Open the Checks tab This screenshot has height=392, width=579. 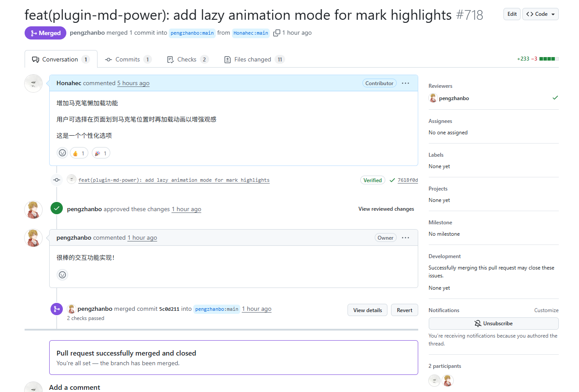[x=187, y=59]
